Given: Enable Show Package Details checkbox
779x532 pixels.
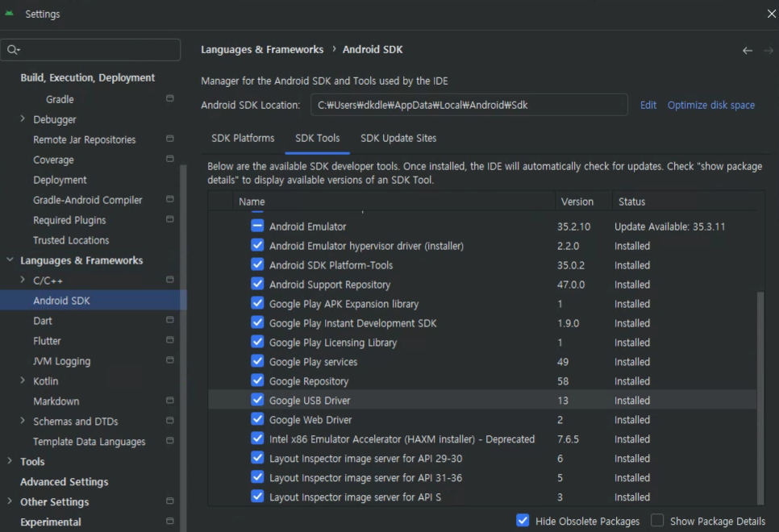Looking at the screenshot, I should coord(657,520).
